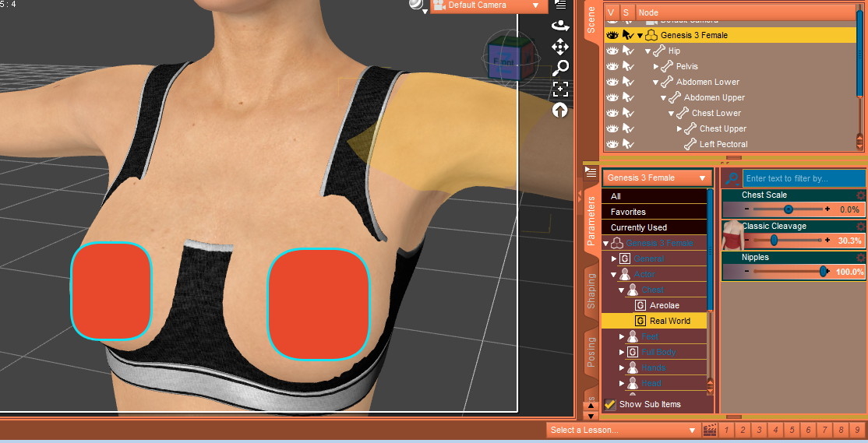Go to lesson step 1
The image size is (868, 443).
tap(726, 430)
